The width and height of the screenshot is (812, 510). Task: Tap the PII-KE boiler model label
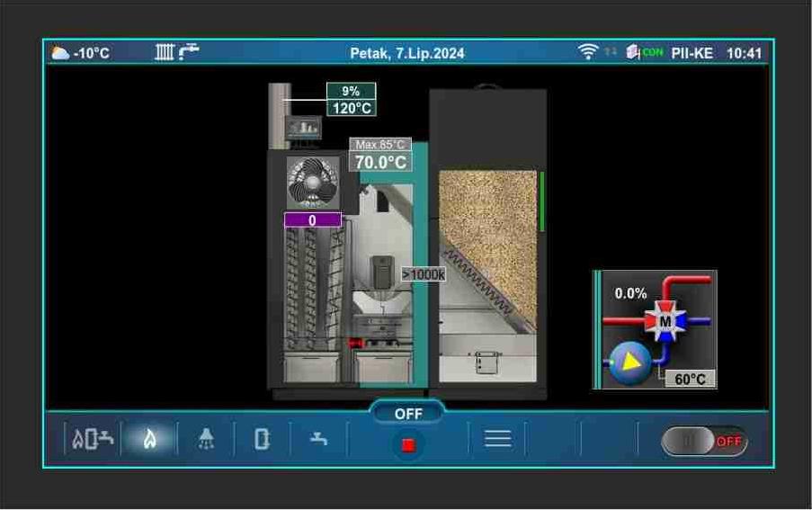tap(692, 53)
